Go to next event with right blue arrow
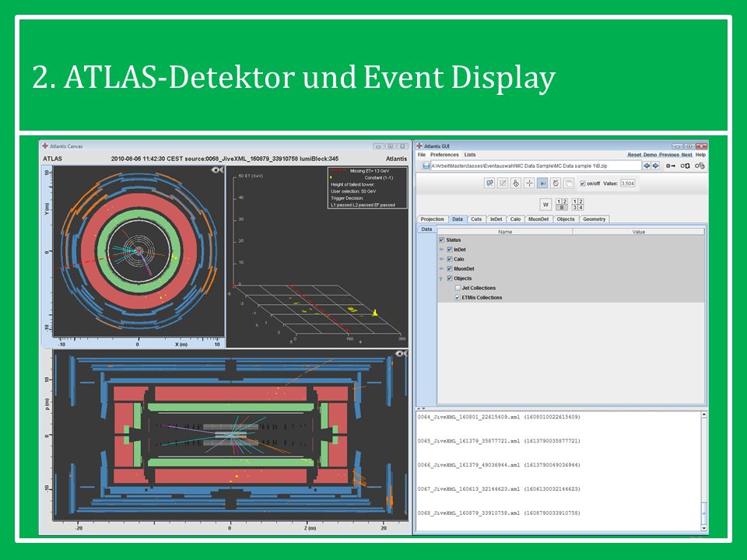This screenshot has width=747, height=560. 655,166
